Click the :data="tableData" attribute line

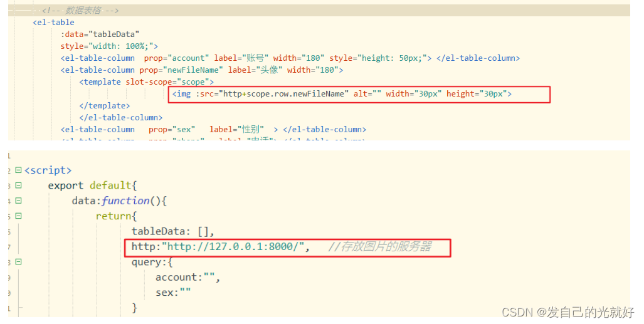pyautogui.click(x=100, y=34)
